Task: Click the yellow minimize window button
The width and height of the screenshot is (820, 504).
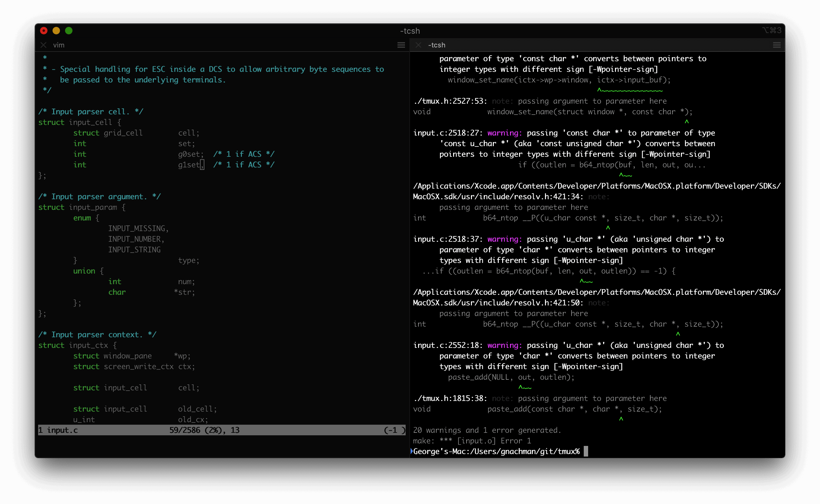Action: 56,31
